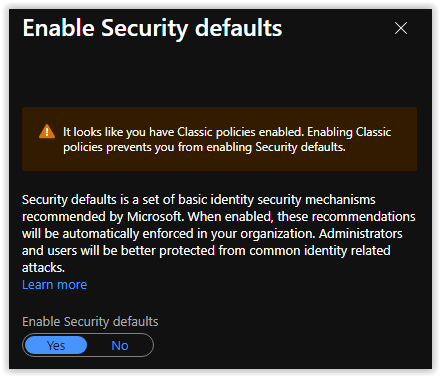Click the Classic policies enabled warning line
The image size is (440, 377).
(227, 132)
